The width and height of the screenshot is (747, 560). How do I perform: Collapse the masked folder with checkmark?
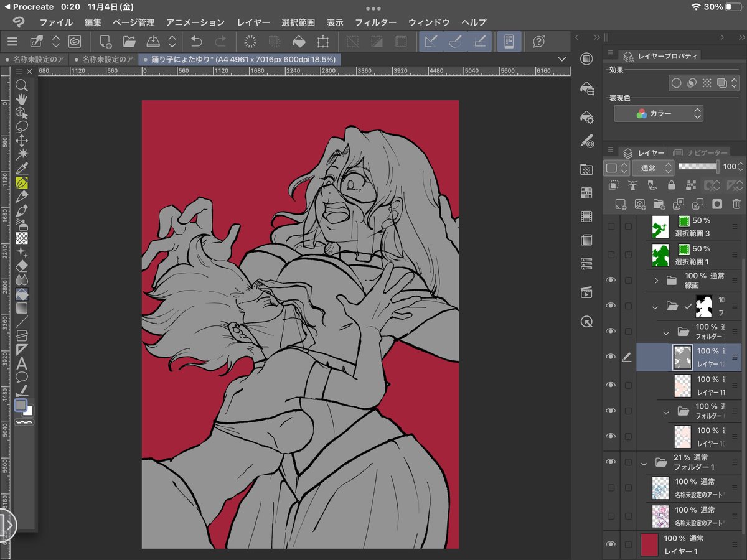tap(655, 306)
